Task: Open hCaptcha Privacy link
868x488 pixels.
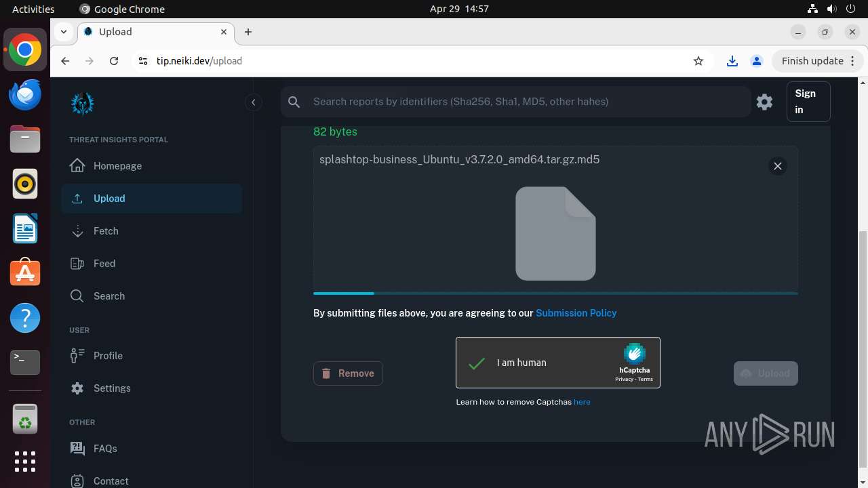Action: click(624, 380)
